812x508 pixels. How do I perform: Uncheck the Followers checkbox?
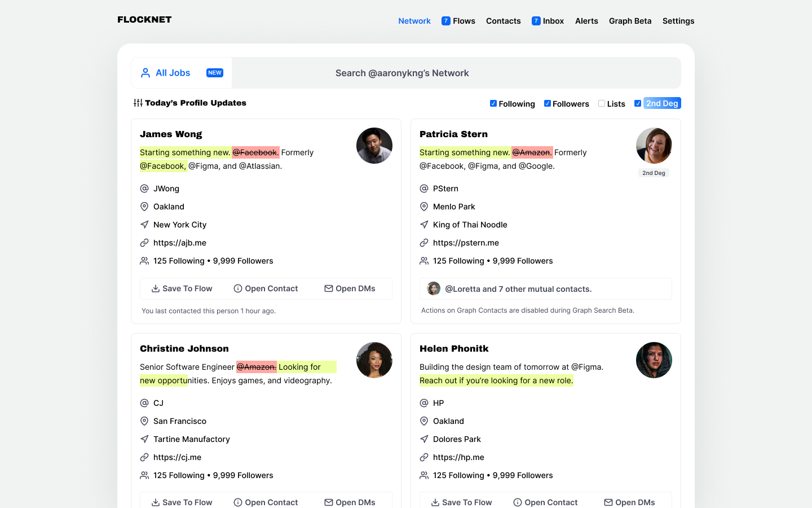coord(547,103)
